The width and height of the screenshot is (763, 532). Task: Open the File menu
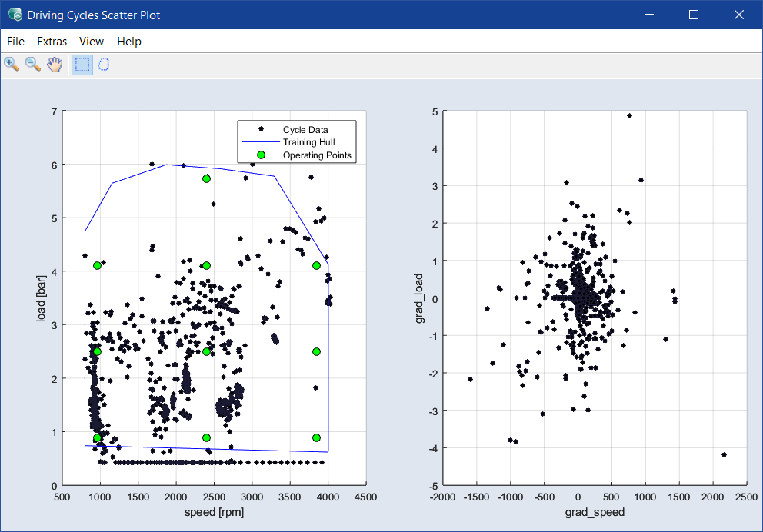16,42
